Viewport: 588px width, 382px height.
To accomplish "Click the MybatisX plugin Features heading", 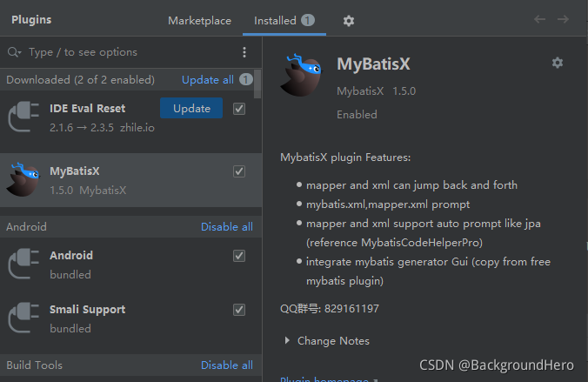I will coord(345,157).
